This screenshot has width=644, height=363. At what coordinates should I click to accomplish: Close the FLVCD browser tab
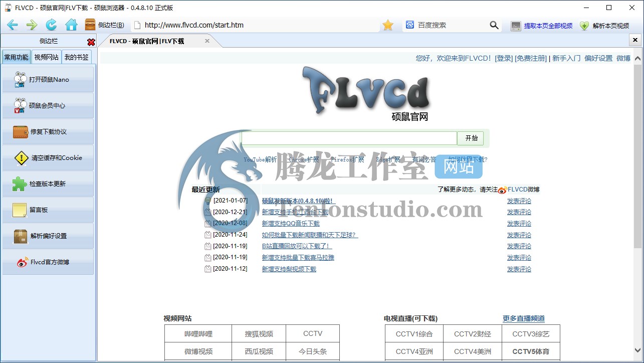tap(207, 41)
